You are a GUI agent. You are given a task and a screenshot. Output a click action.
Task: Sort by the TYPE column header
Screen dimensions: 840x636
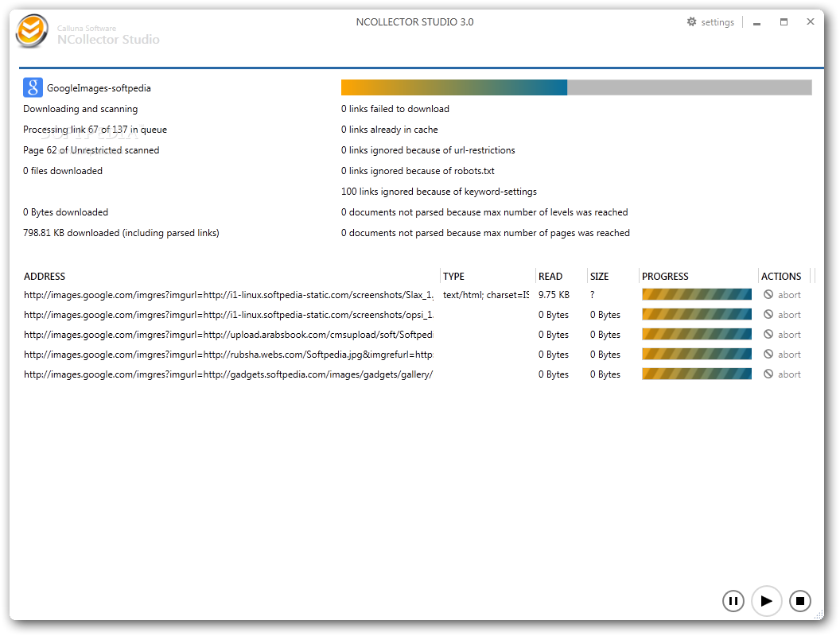click(x=453, y=276)
